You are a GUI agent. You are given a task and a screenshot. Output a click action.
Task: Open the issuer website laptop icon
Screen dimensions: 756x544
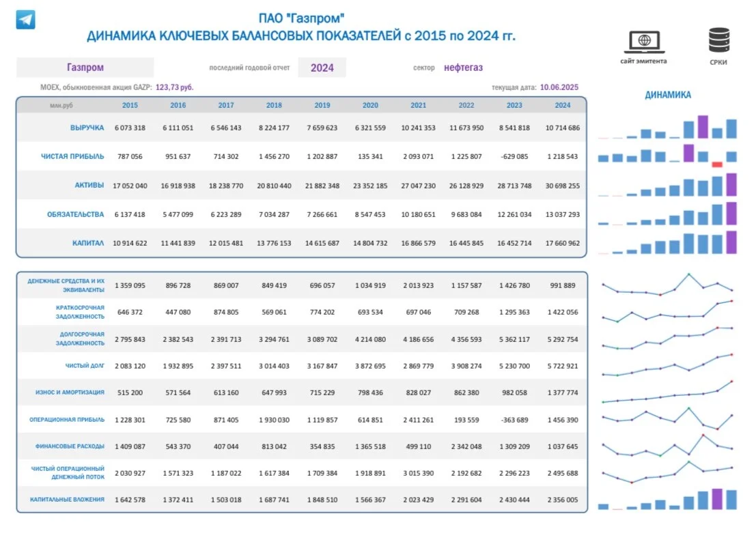coord(644,42)
